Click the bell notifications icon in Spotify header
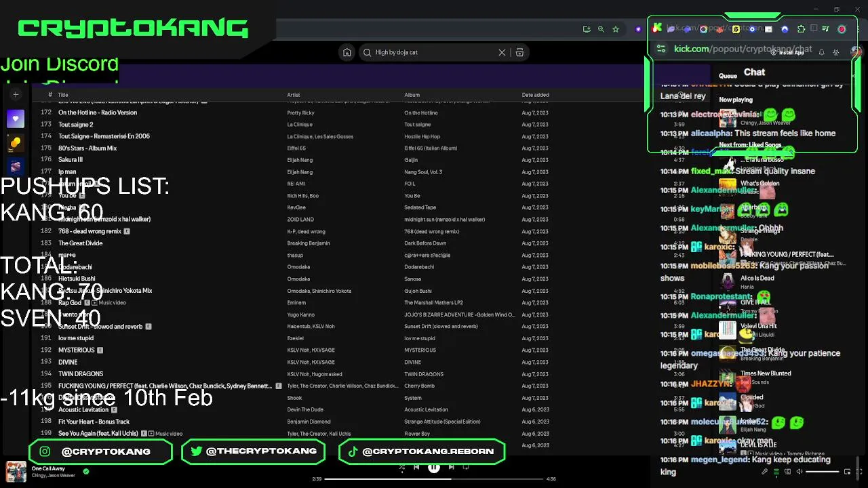 click(x=821, y=52)
